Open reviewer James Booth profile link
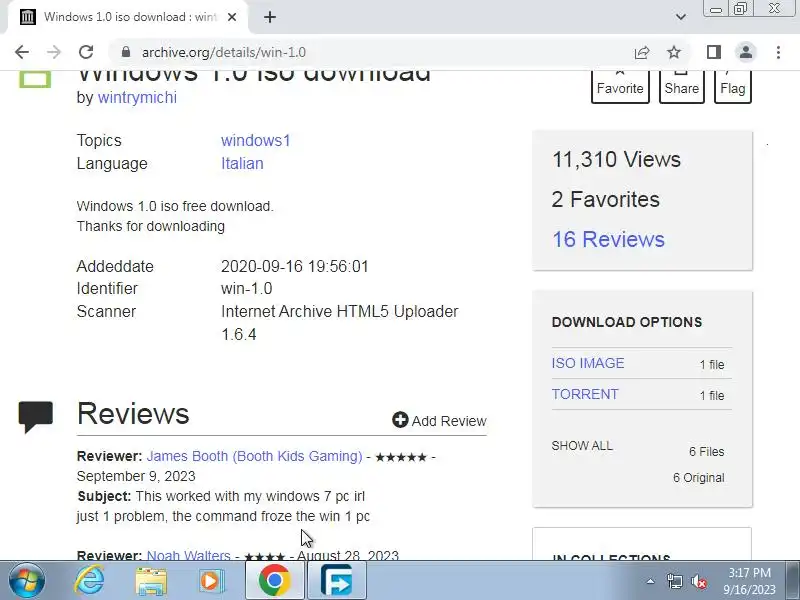Viewport: 800px width, 600px height. click(255, 456)
